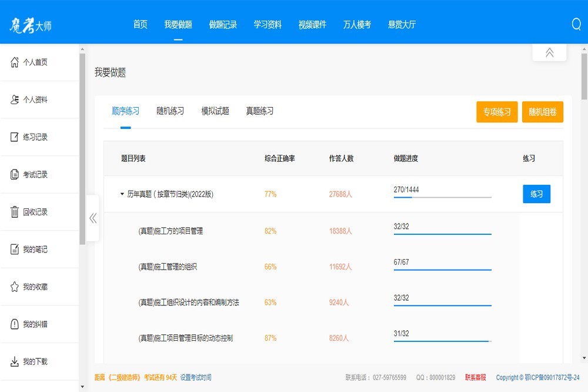
Task: Open 个人首页 home icon in sidebar
Action: (15, 62)
